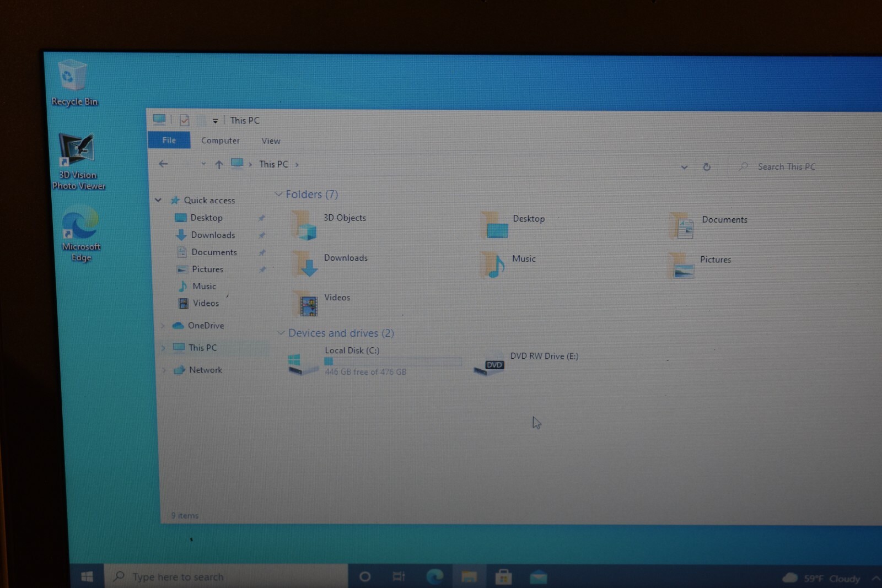Open the 59°F Cloudy weather widget
The height and width of the screenshot is (588, 882).
[821, 578]
